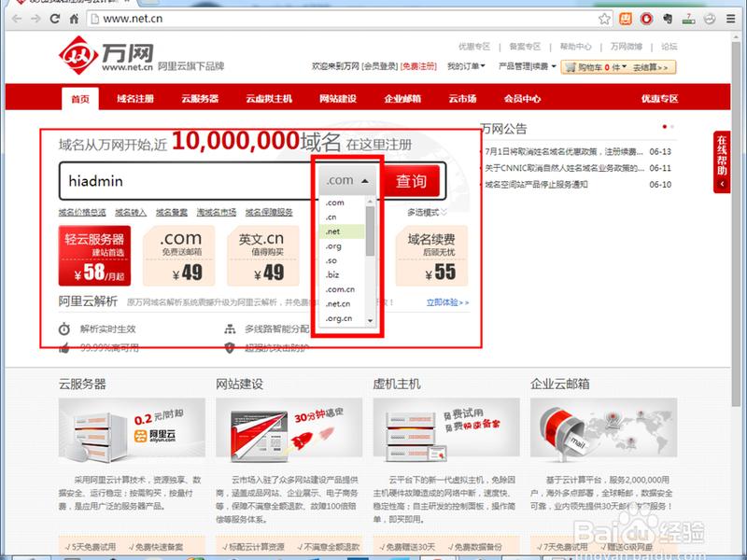Click the 立即体验>> link
Image resolution: width=747 pixels, height=560 pixels.
pyautogui.click(x=448, y=302)
